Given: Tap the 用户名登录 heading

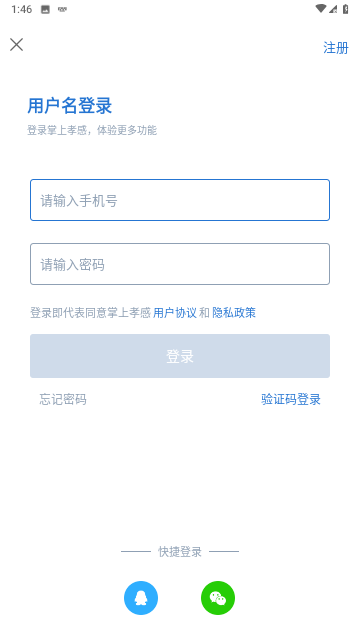Looking at the screenshot, I should tap(69, 106).
